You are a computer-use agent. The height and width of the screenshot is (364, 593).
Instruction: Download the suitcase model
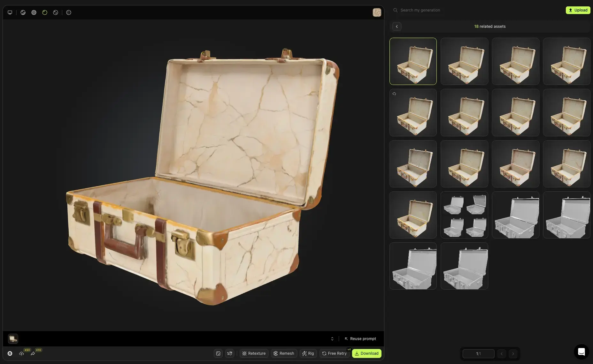pos(366,353)
